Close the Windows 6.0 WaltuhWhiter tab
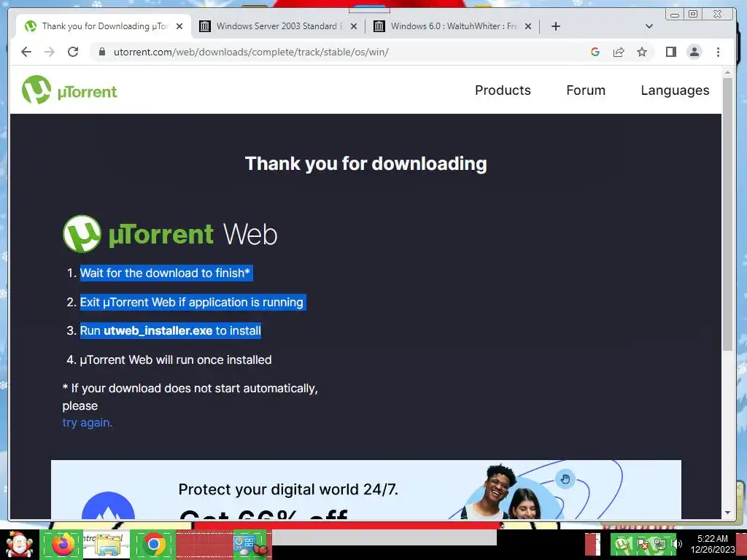Screen dimensions: 747x560 528,26
